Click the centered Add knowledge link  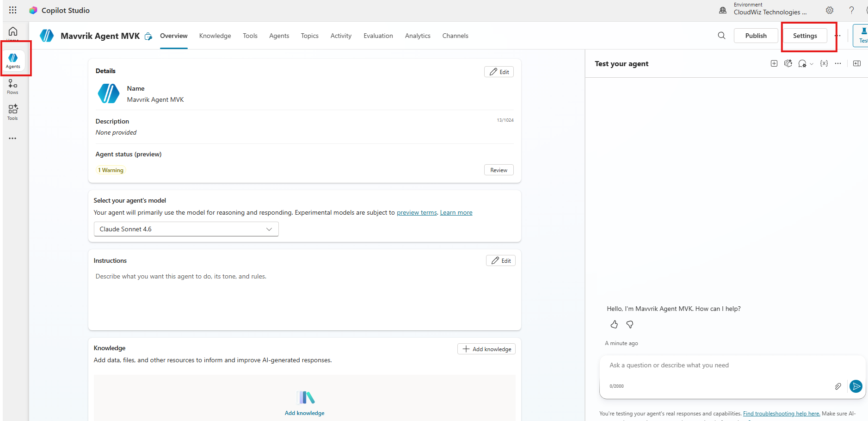305,413
